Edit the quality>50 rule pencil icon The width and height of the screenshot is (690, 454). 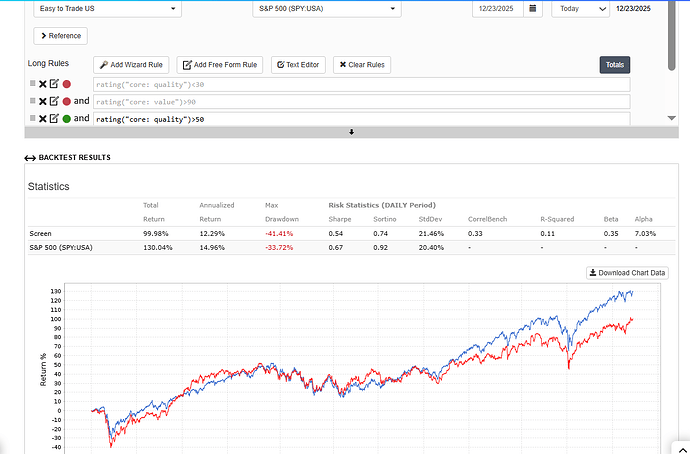(54, 118)
